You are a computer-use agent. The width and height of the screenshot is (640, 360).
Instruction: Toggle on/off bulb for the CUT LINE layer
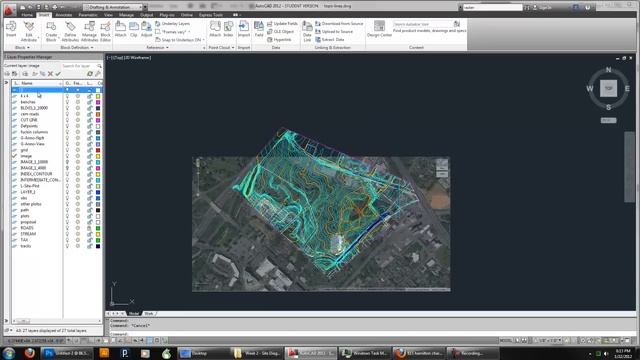(67, 120)
